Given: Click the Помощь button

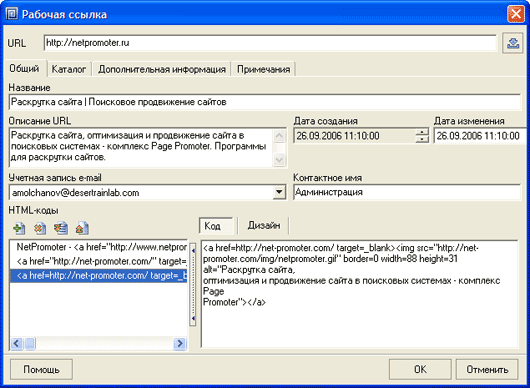Looking at the screenshot, I should [x=41, y=369].
